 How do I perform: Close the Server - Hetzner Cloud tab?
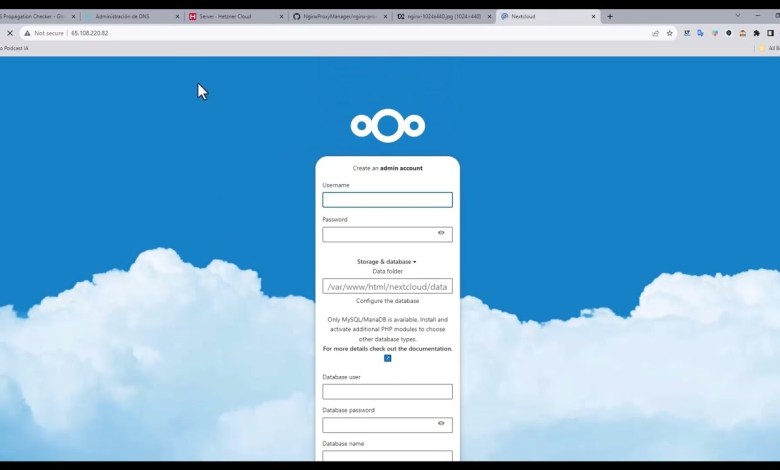pyautogui.click(x=281, y=16)
